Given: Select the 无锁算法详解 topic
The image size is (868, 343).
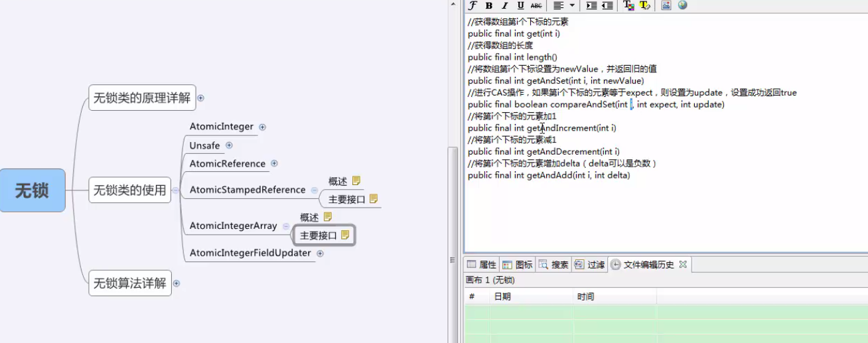Looking at the screenshot, I should (130, 283).
